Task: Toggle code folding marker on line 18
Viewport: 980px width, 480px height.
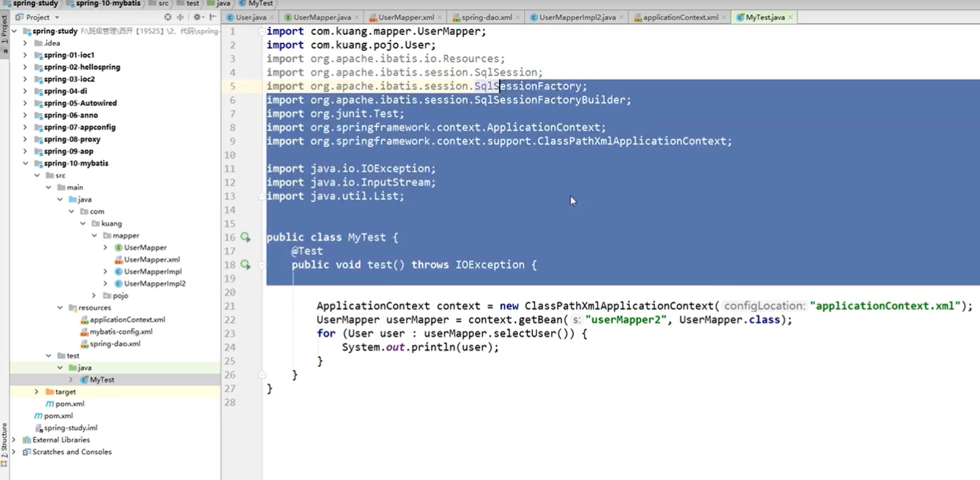Action: [262, 265]
